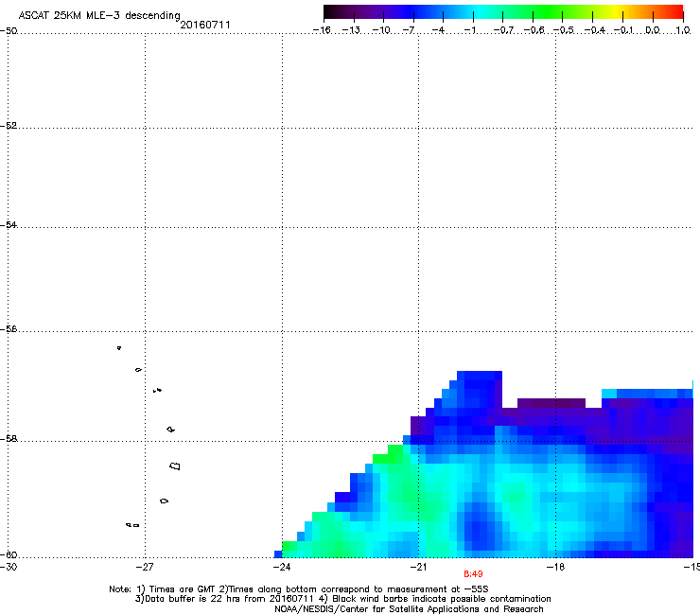Pick the yellow section of the color bar
Viewport: 700px width, 615px height.
[x=617, y=12]
